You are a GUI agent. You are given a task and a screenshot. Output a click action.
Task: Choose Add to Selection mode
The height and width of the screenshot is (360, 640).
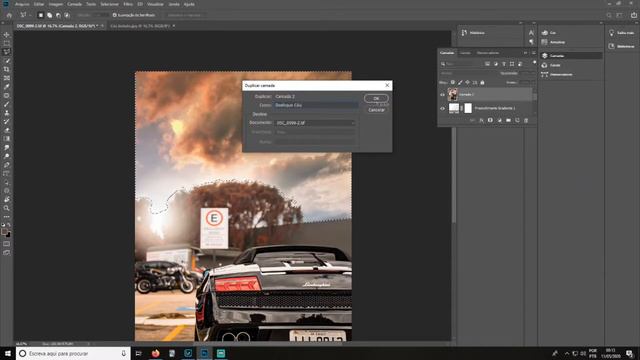click(49, 15)
